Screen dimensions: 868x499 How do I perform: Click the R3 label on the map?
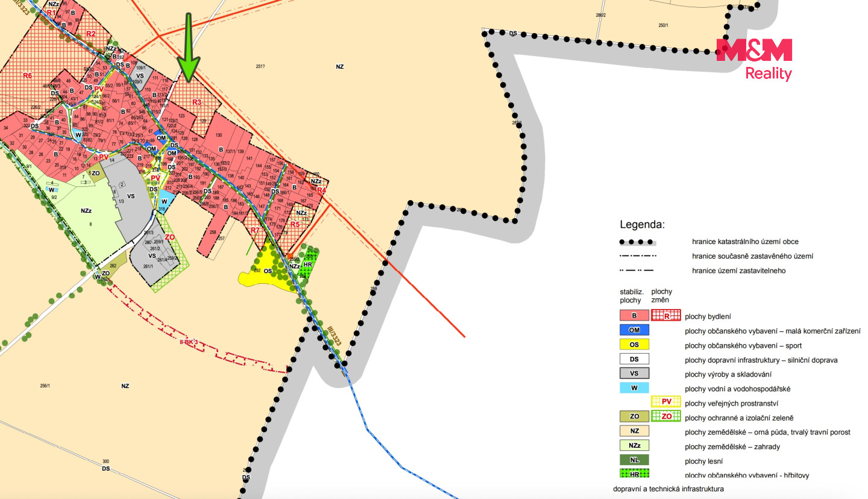pyautogui.click(x=197, y=102)
